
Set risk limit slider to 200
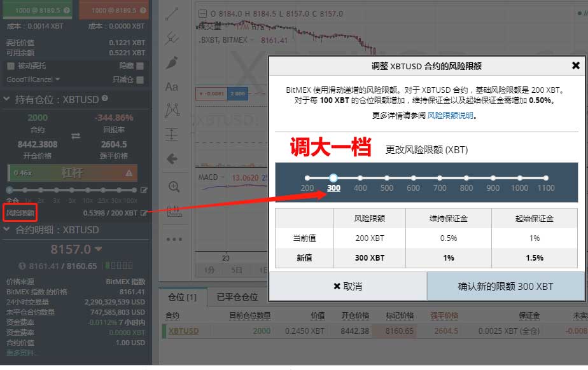pyautogui.click(x=307, y=178)
